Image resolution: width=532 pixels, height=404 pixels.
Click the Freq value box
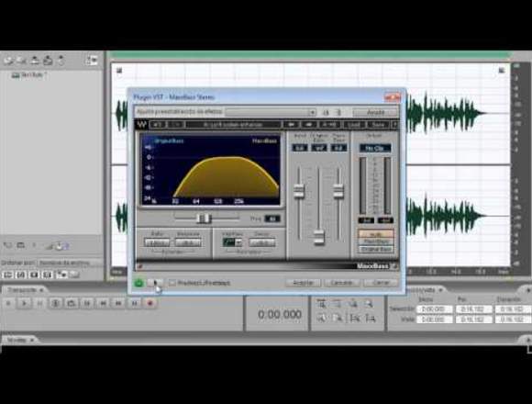point(272,219)
